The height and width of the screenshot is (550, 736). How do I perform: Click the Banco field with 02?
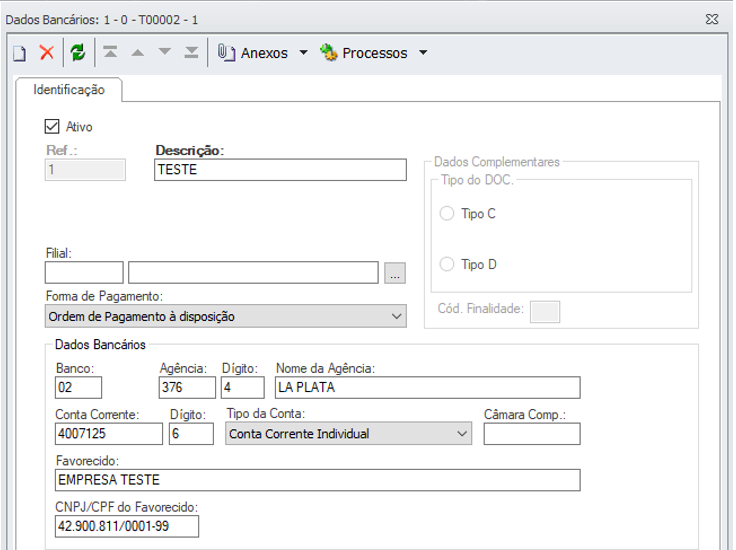[x=78, y=388]
